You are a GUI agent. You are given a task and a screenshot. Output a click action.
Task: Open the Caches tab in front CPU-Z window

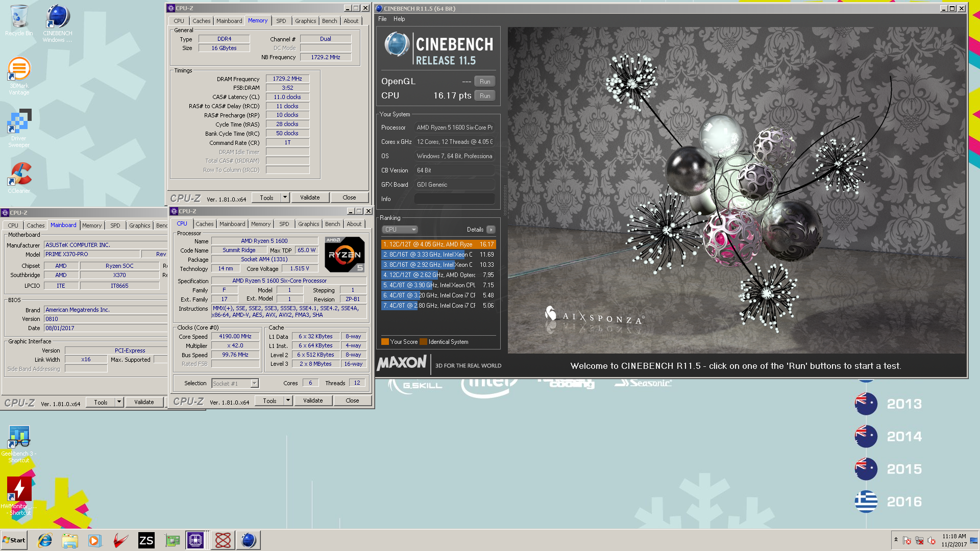[x=205, y=224]
